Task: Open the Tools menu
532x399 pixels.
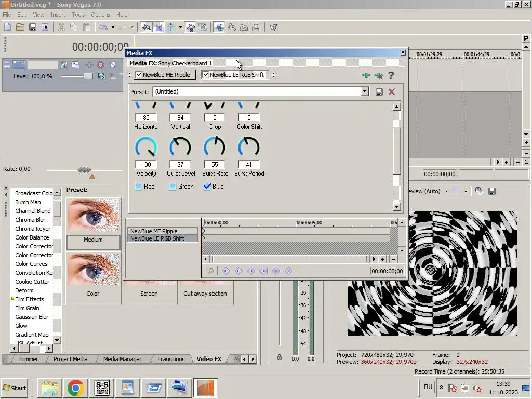Action: coord(78,15)
